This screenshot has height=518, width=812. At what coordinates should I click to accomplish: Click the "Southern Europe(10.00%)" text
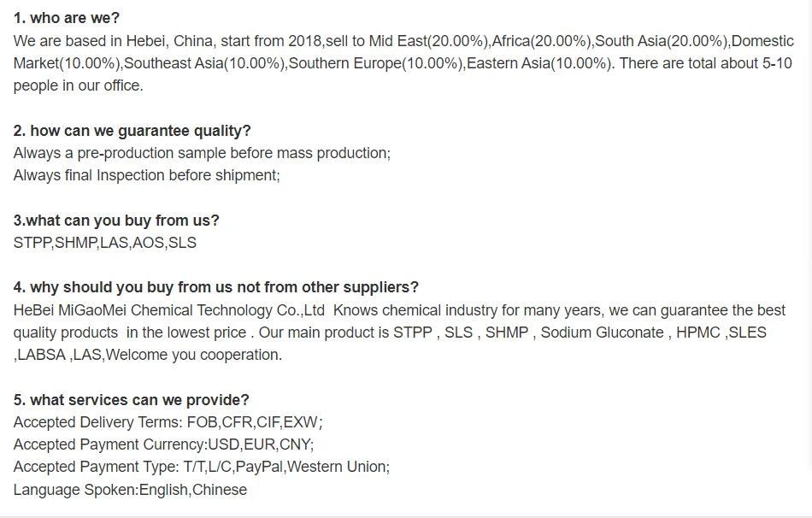tap(376, 63)
